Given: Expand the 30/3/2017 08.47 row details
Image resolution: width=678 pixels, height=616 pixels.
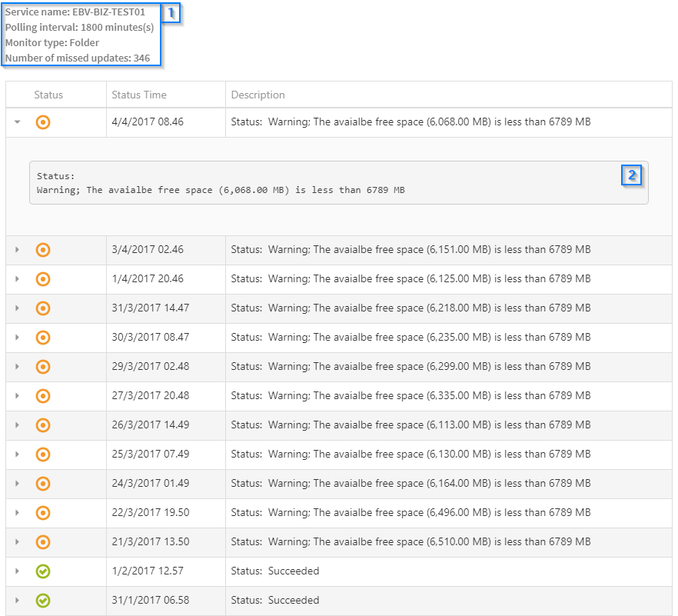Looking at the screenshot, I should click(x=17, y=338).
